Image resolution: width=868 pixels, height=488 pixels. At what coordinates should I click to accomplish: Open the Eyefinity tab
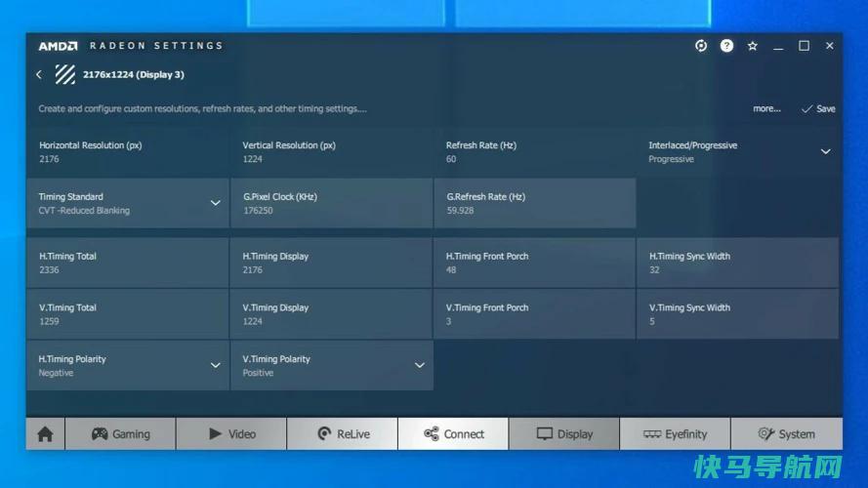pos(676,433)
